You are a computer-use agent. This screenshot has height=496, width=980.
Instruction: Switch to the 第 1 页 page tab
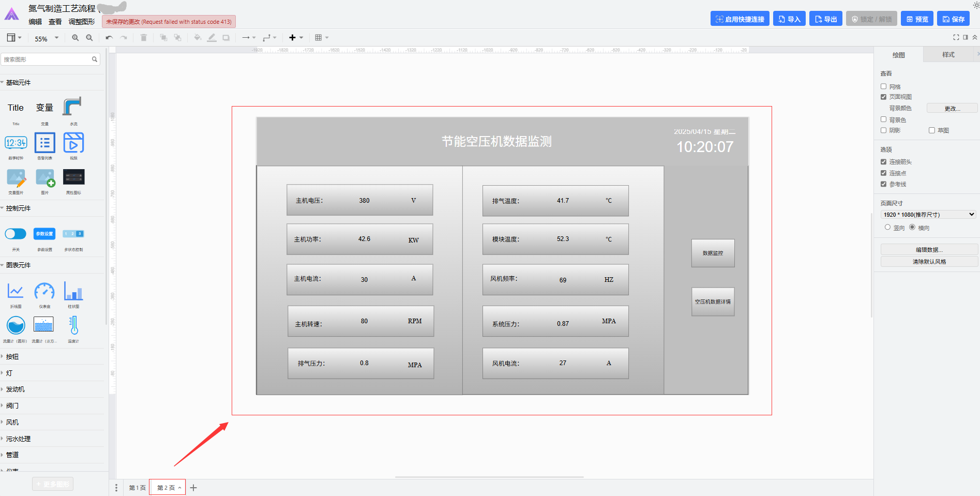click(137, 488)
